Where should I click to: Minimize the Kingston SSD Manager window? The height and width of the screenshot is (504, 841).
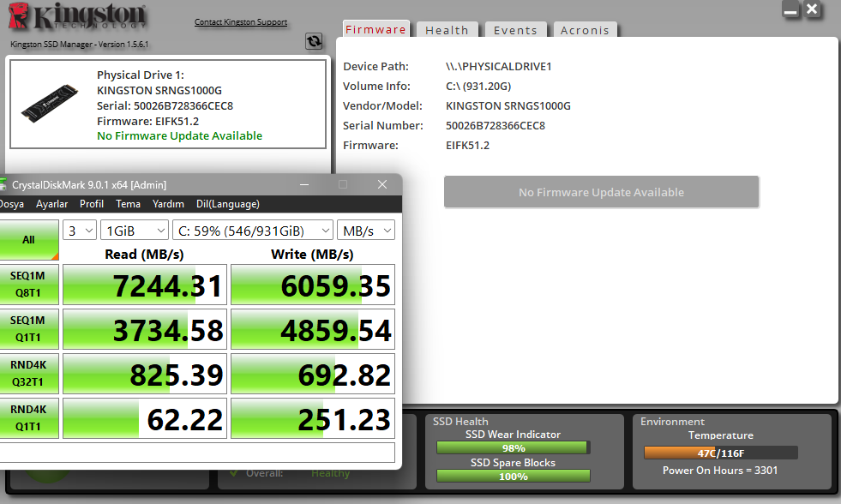(x=790, y=9)
